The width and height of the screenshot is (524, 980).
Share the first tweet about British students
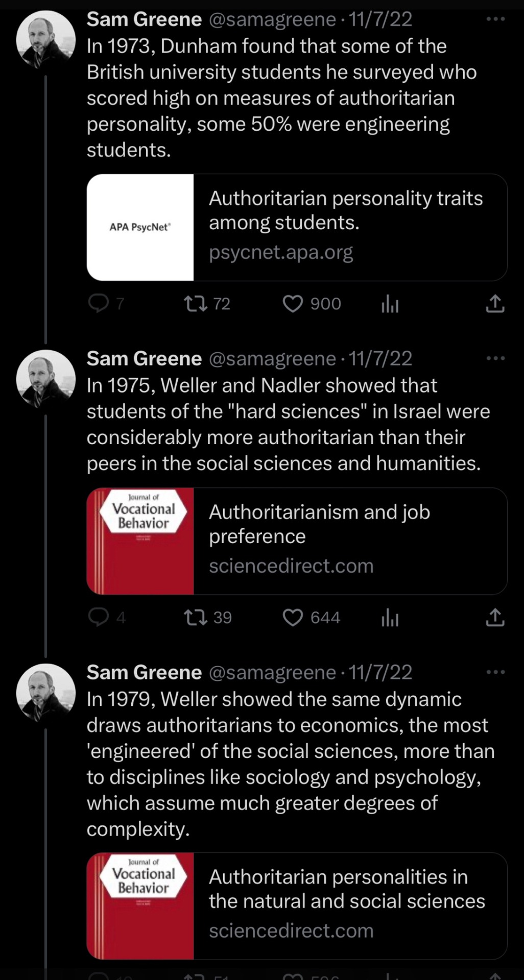coord(495,304)
